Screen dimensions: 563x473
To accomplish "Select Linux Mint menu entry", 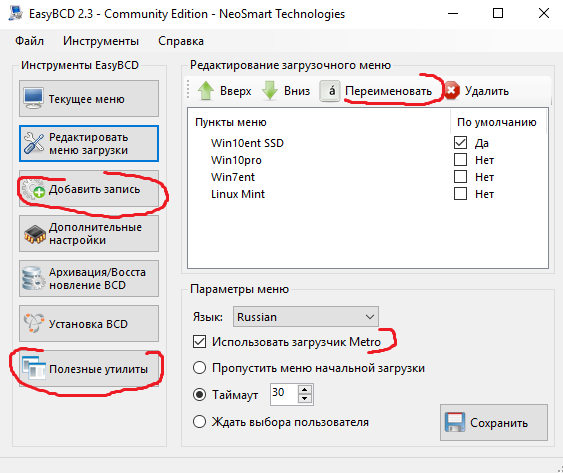I will (x=238, y=194).
